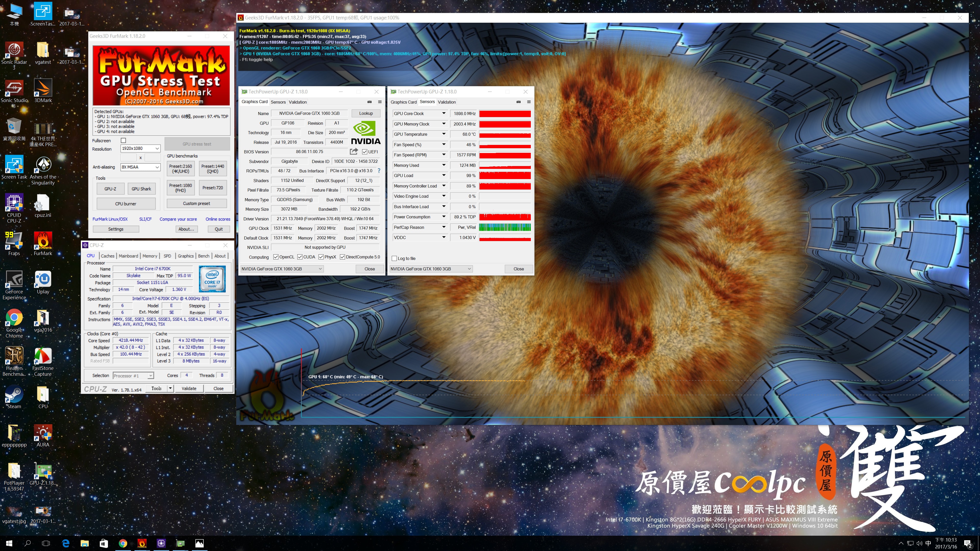Screen dimensions: 980x551
Task: Toggle DirectCompute 5.0 checkbox
Action: (342, 257)
